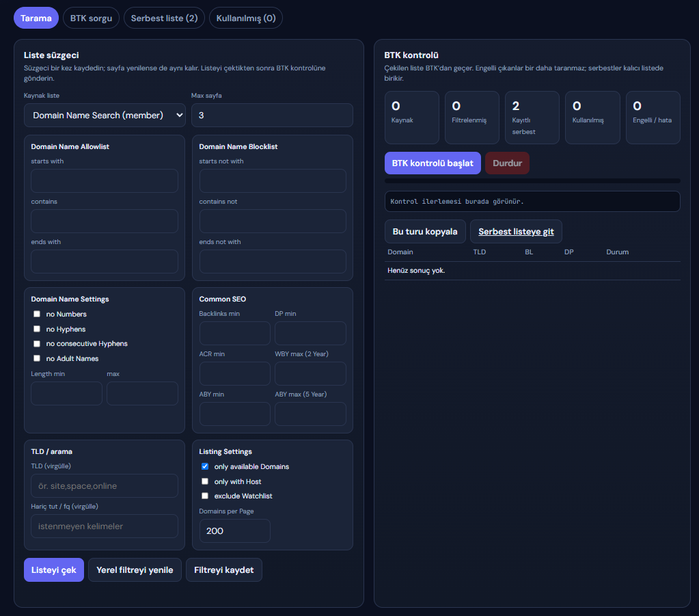Click the Length min input

(x=66, y=393)
